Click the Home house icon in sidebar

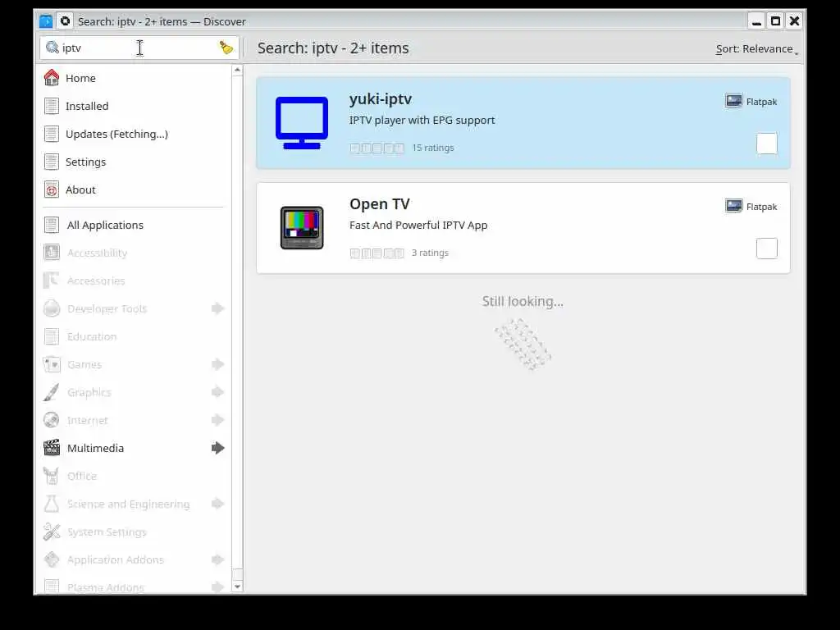pos(52,78)
